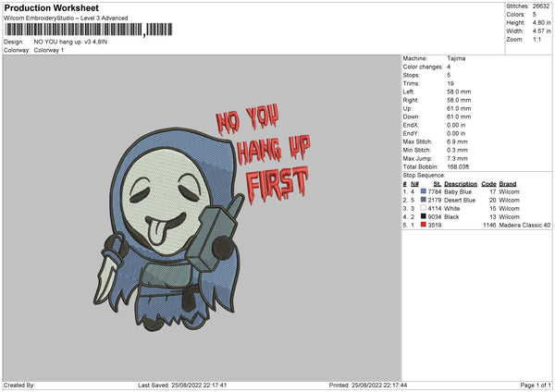Select the Desert Blue thread swatch

424,200
